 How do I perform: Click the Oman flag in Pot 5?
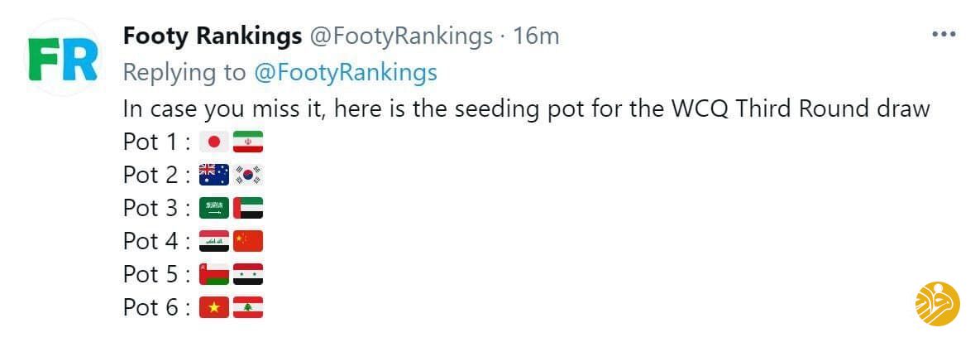click(x=214, y=274)
